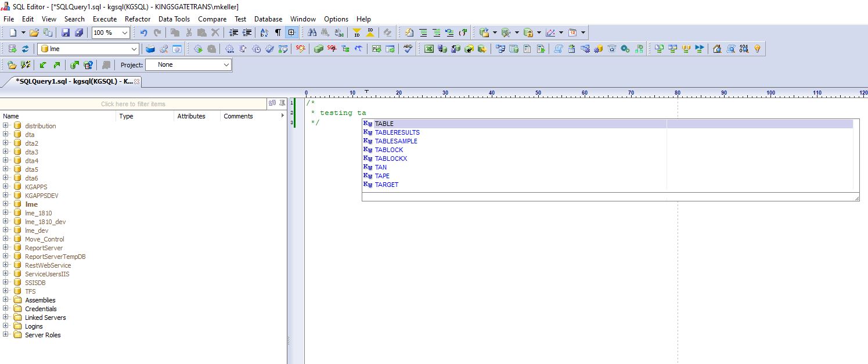Select the Linked Servers folder
Image resolution: width=868 pixels, height=364 pixels.
point(45,318)
